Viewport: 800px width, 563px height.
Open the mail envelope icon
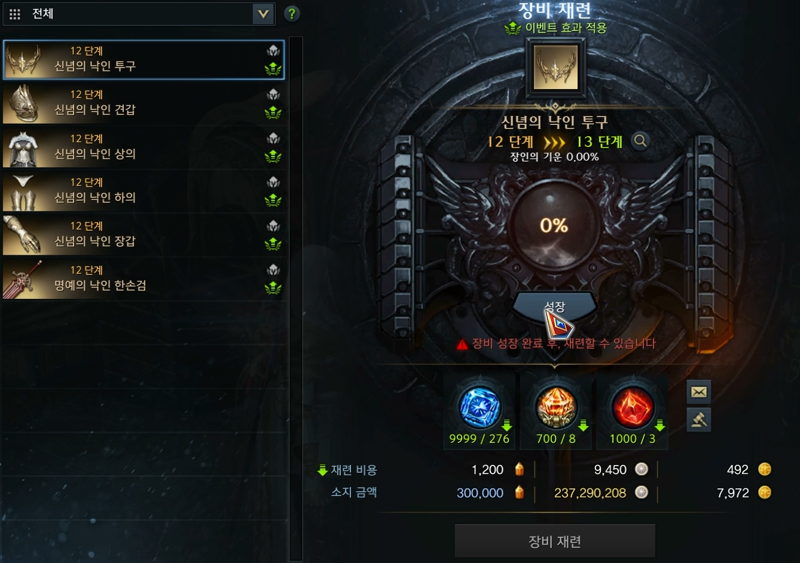point(698,391)
